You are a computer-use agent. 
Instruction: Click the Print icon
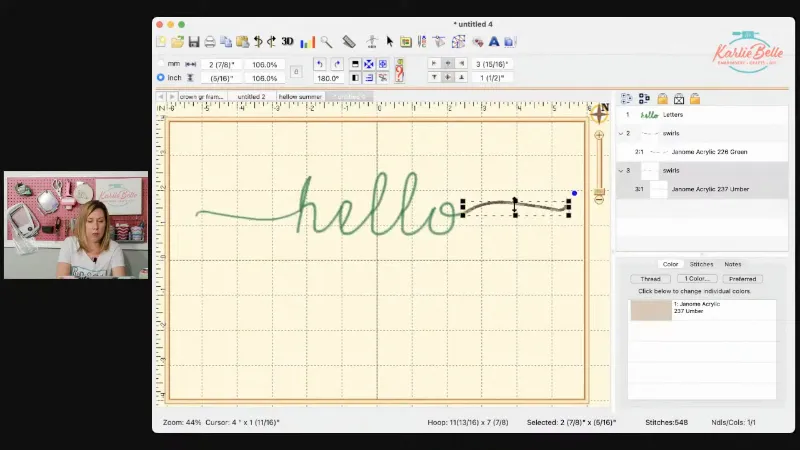point(210,42)
